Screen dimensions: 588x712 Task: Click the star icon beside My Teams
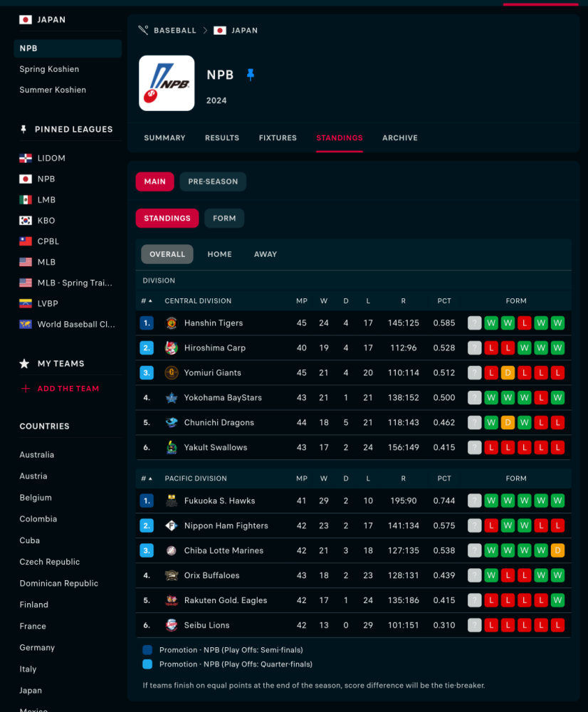click(24, 363)
